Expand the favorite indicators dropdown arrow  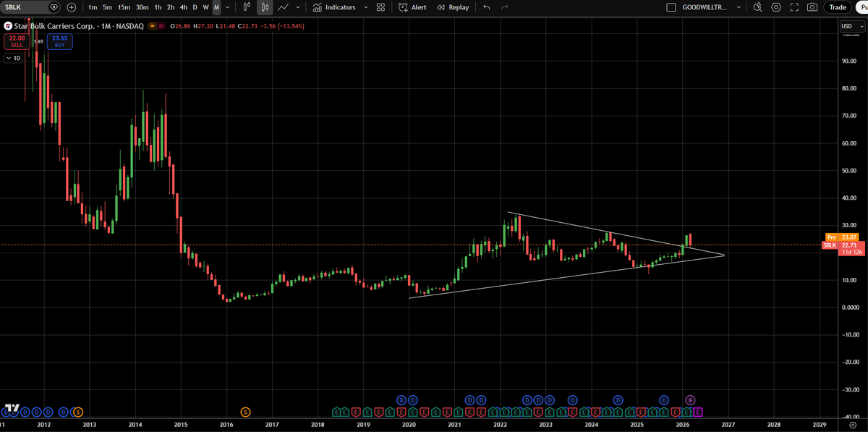(x=365, y=7)
